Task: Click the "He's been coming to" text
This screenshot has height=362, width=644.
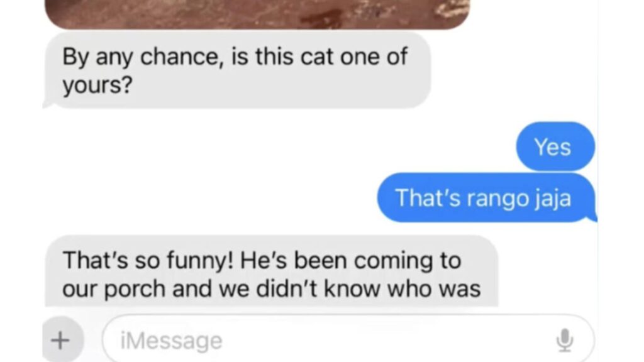Action: pyautogui.click(x=351, y=261)
